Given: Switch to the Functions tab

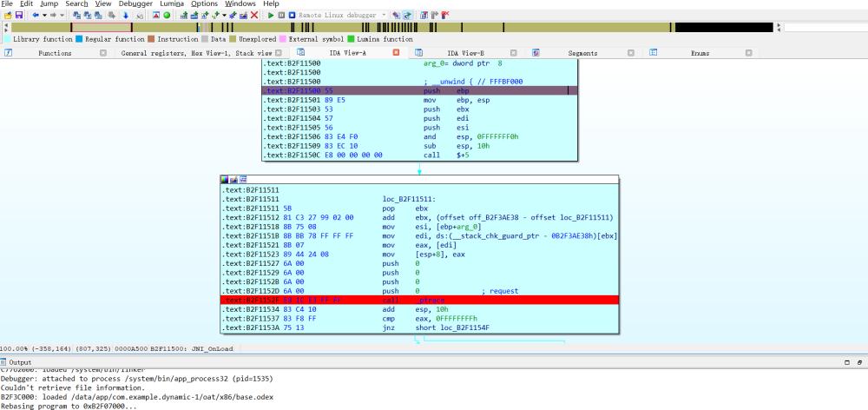Looking at the screenshot, I should tap(54, 53).
